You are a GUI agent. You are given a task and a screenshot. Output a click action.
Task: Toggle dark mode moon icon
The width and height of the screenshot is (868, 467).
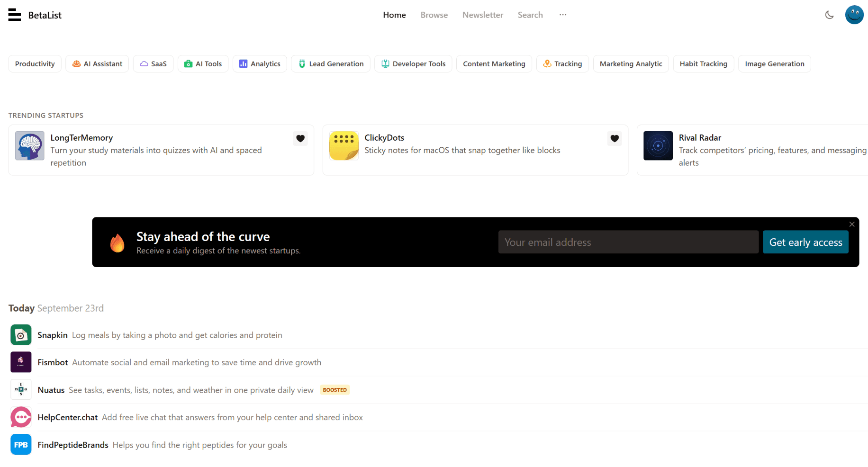pyautogui.click(x=829, y=15)
